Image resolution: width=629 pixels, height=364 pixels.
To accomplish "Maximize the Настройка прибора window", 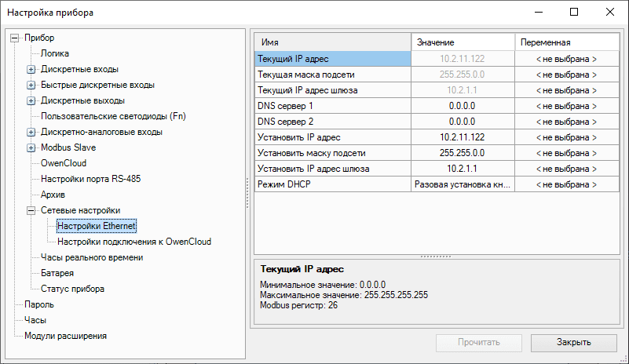I will coord(574,12).
